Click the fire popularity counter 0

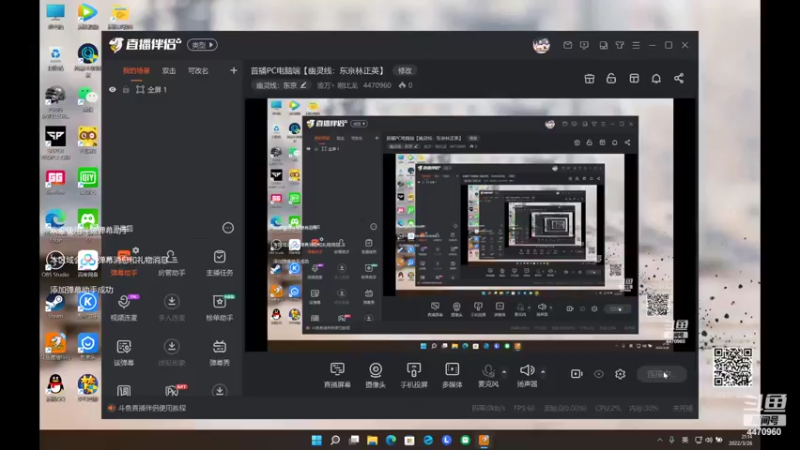pos(406,85)
